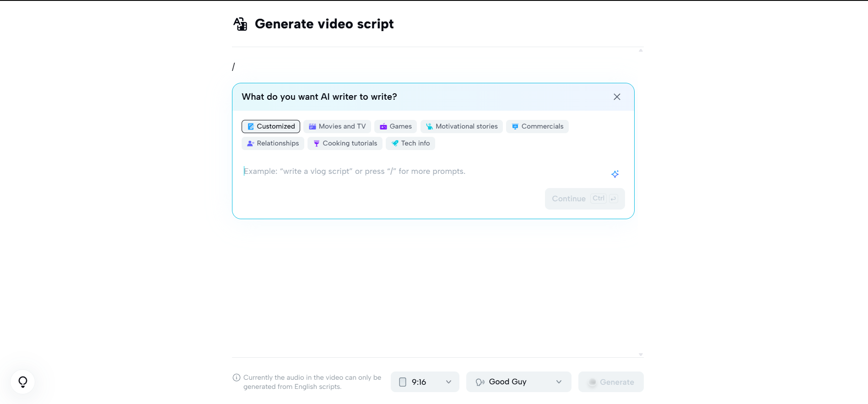Click the lightbulb tips bubble
Image resolution: width=868 pixels, height=404 pixels.
22,382
